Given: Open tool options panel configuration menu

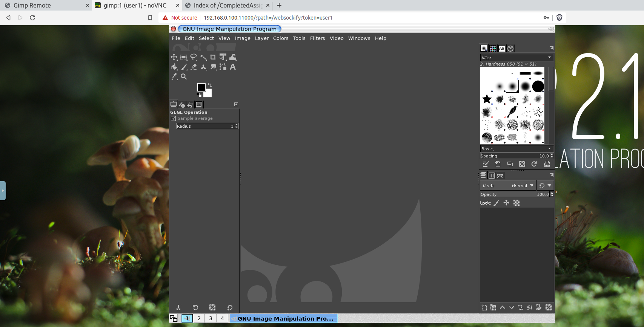Looking at the screenshot, I should (x=236, y=104).
